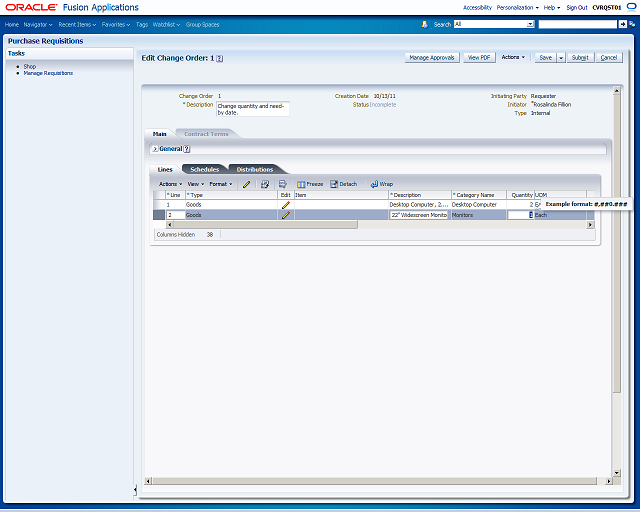Open the page-level Actions menu

(x=513, y=57)
